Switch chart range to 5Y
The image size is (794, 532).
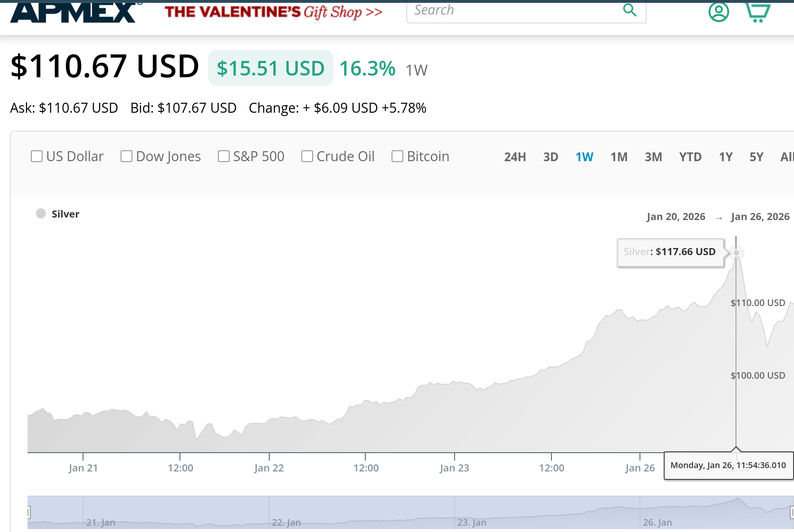pos(756,157)
